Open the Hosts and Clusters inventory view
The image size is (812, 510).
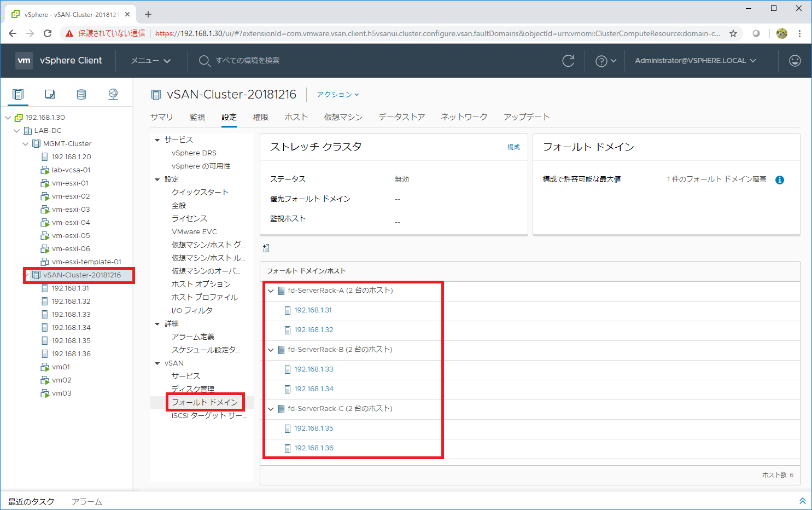pos(18,94)
